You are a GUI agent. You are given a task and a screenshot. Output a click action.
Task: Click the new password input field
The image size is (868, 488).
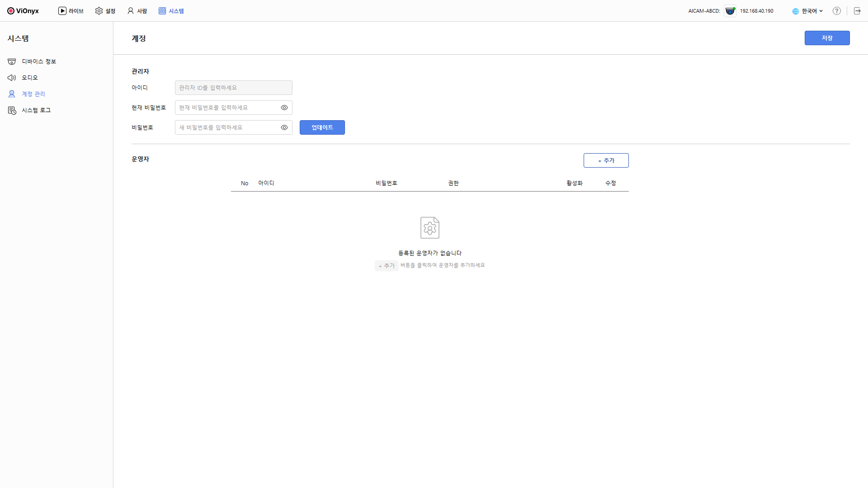226,127
